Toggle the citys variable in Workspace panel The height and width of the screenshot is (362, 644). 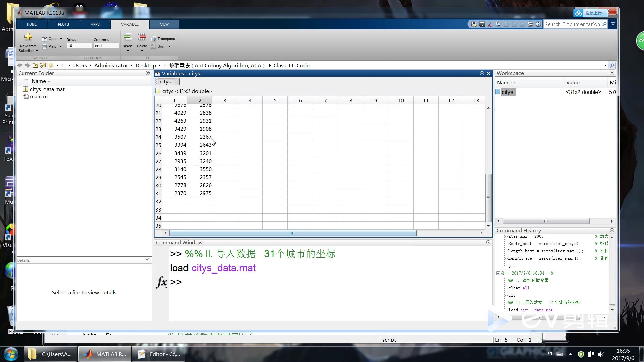(x=507, y=92)
